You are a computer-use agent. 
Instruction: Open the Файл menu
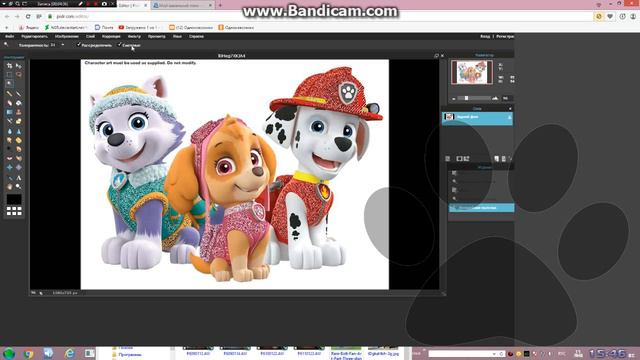(9, 36)
